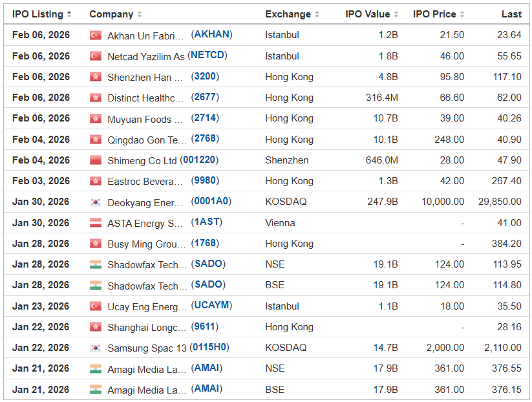Click Turkey flag beside Ucay Eng Energ
This screenshot has height=402, width=532.
click(x=95, y=306)
